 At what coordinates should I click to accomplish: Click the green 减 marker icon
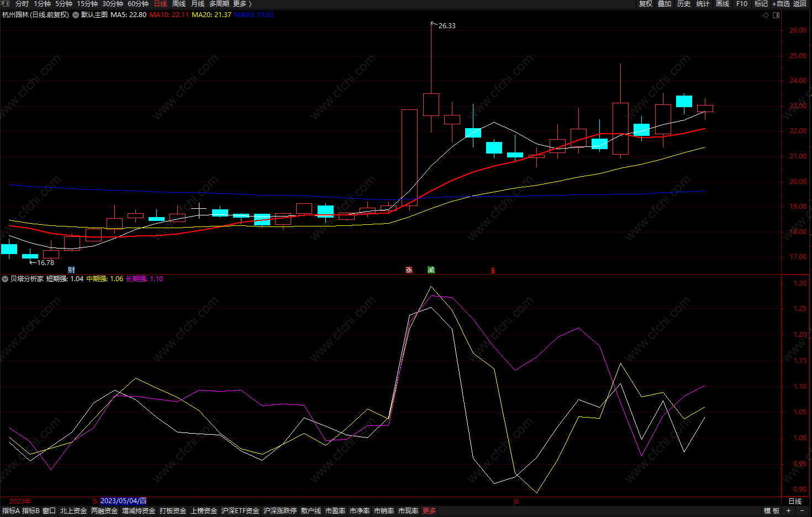(x=431, y=270)
